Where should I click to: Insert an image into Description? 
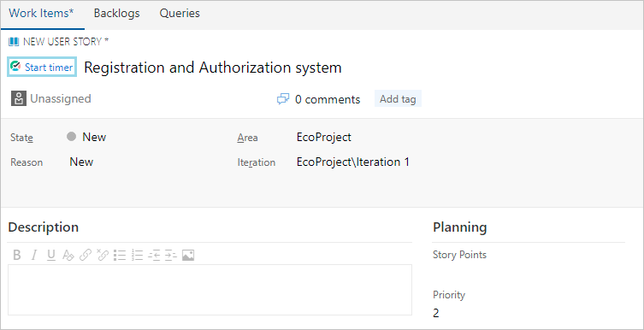188,255
